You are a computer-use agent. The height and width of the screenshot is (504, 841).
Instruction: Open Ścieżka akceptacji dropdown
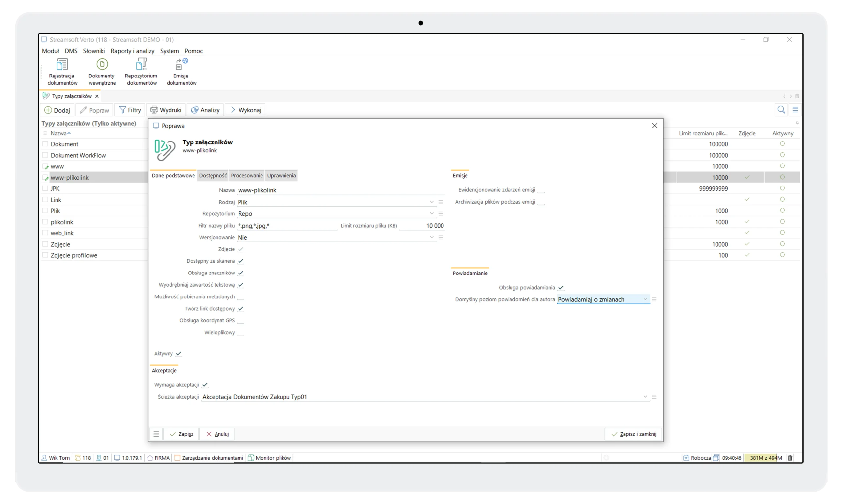(x=645, y=397)
